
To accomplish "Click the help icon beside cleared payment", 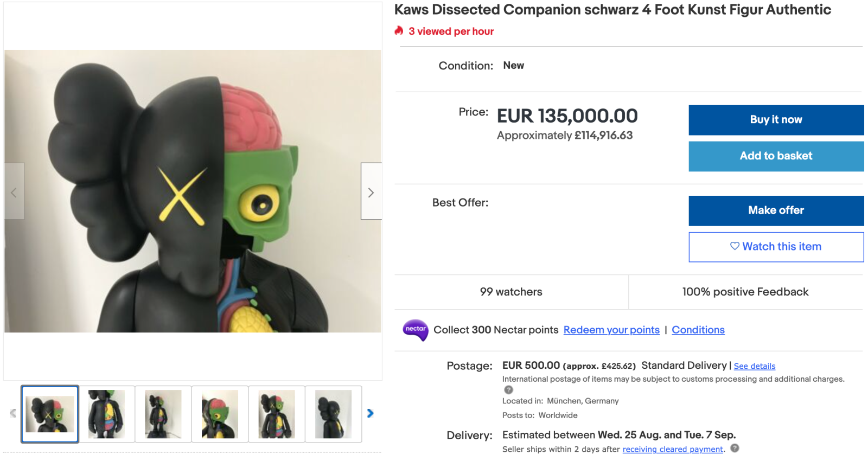I will coord(735,448).
